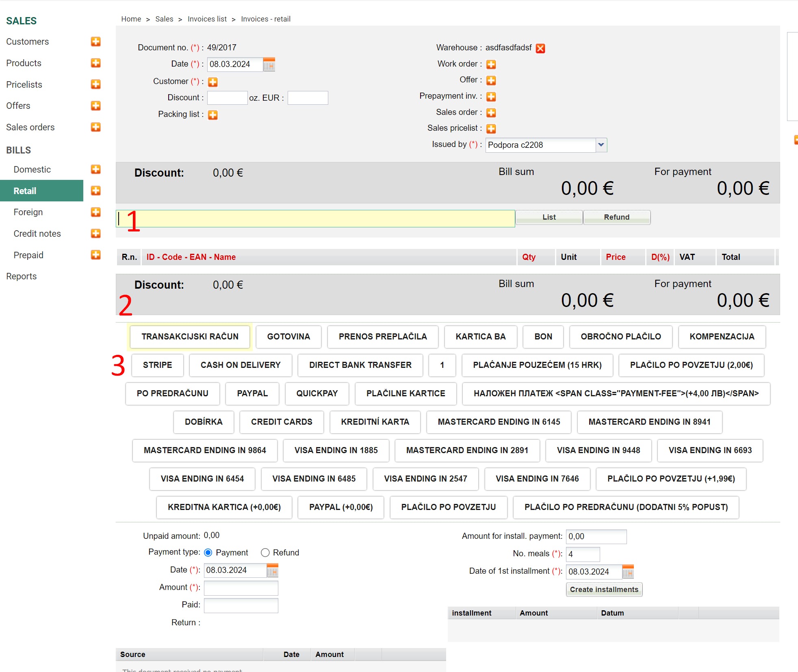Choose CREDIT CARDS payment method
The image size is (798, 672).
tap(282, 422)
